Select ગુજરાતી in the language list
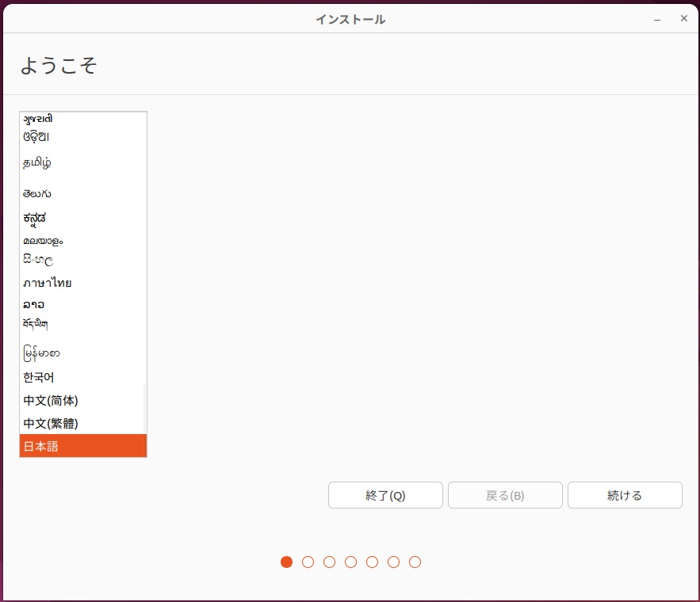The image size is (700, 602). [x=83, y=119]
